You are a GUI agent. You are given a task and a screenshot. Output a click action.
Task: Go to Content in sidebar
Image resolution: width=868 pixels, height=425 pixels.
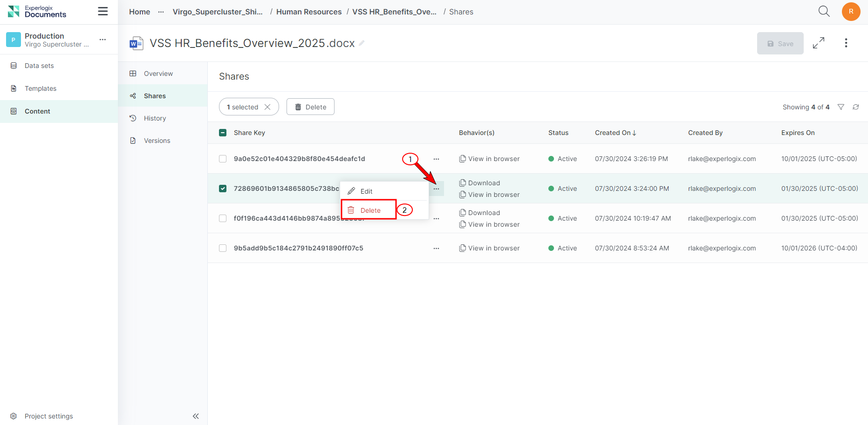coord(59,111)
